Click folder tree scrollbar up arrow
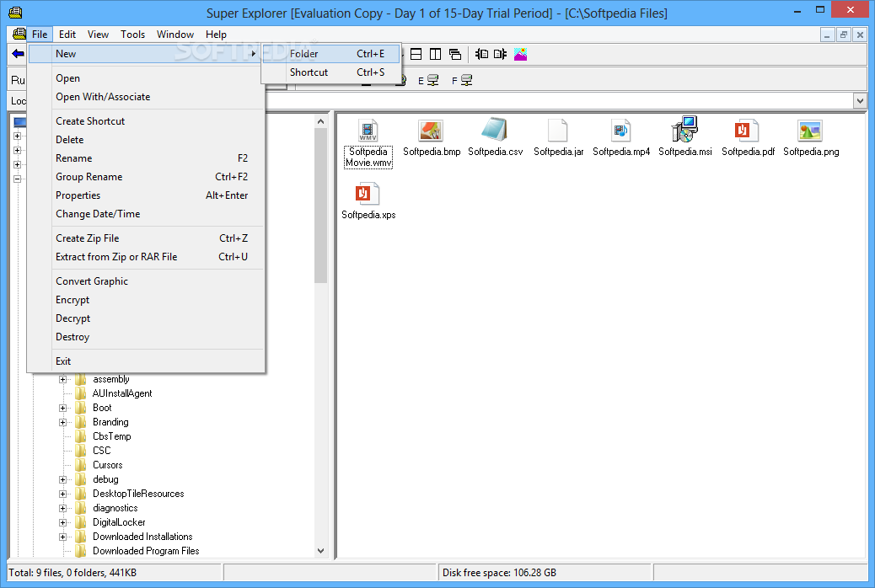 (x=320, y=121)
